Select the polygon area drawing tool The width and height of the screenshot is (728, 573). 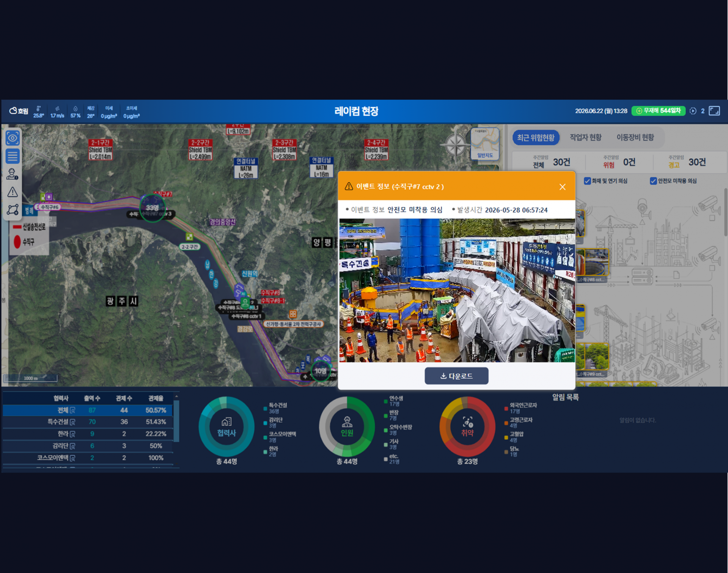13,210
